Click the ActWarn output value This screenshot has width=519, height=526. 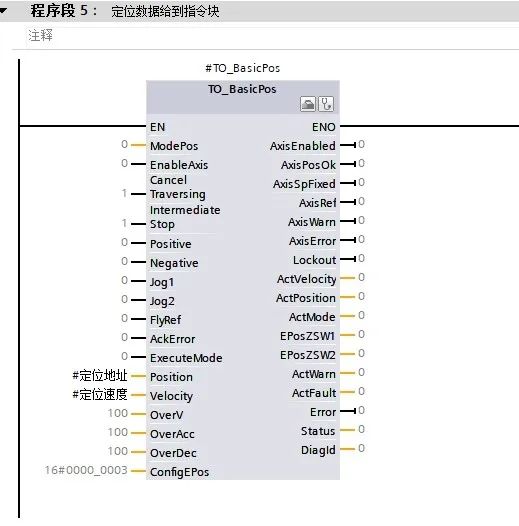point(361,372)
